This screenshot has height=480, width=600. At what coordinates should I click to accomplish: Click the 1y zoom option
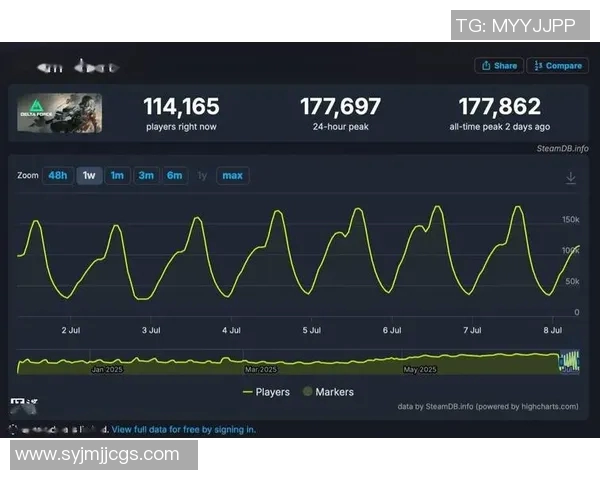tap(202, 176)
